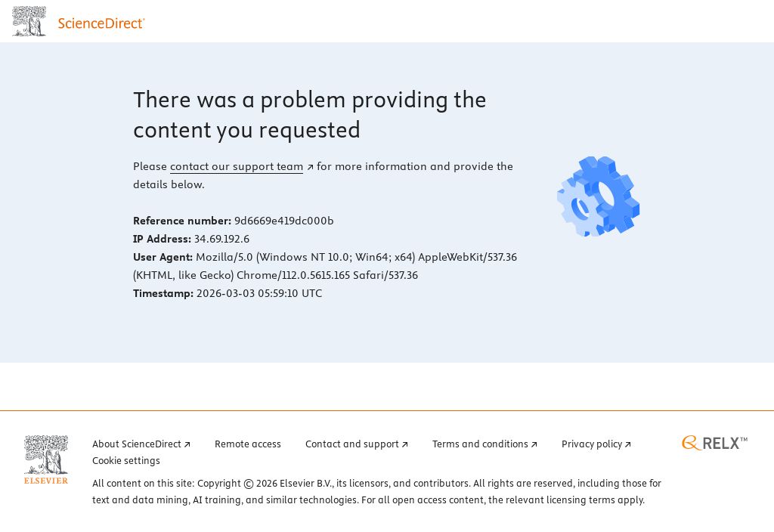Open the Contact and support footer link
The height and width of the screenshot is (532, 774).
(x=352, y=444)
